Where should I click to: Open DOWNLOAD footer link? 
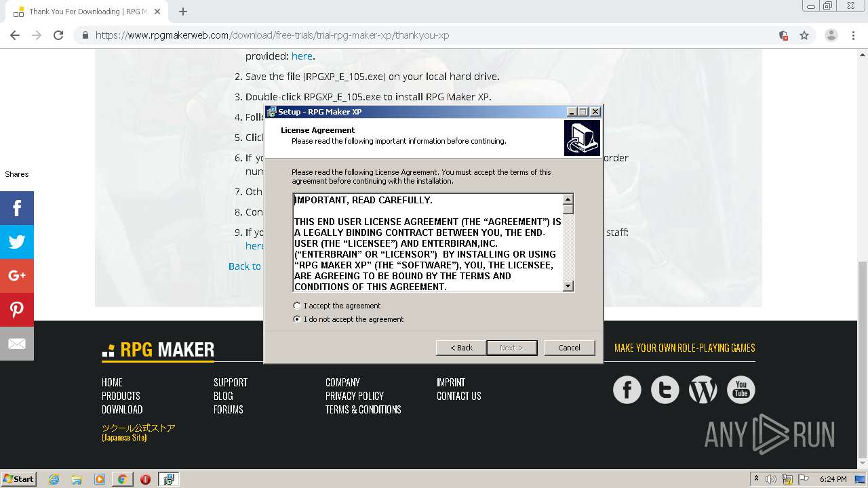click(122, 409)
